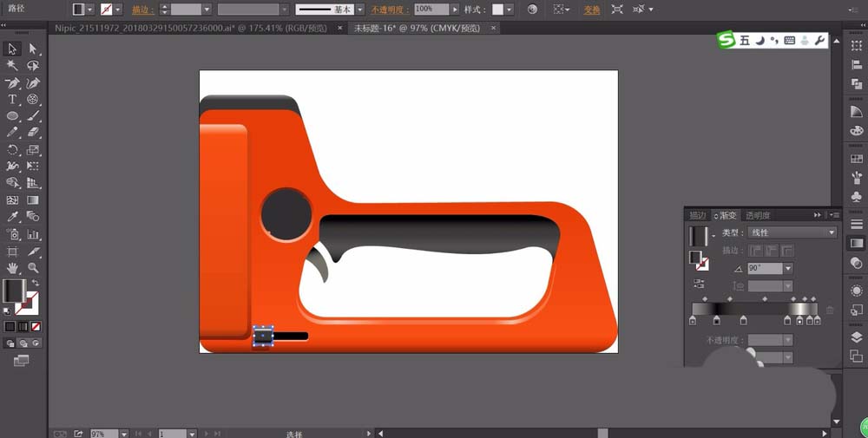This screenshot has width=868, height=438.
Task: Open the 基本 brush definition dropdown
Action: tap(360, 10)
